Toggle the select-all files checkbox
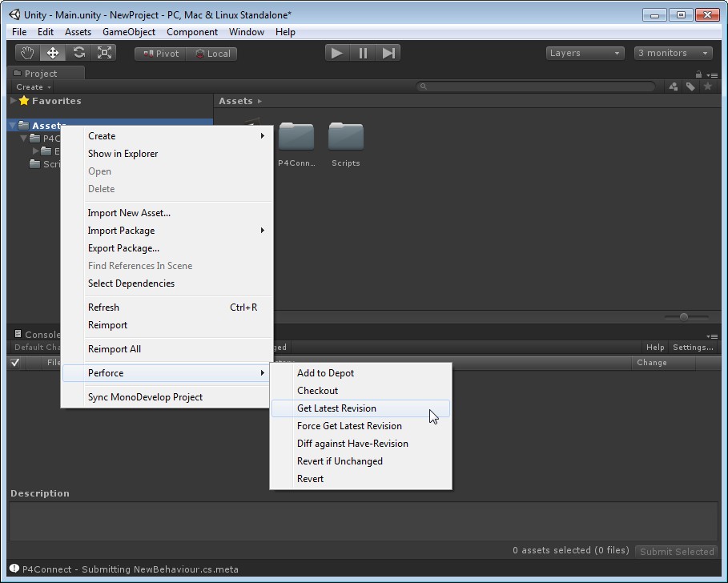This screenshot has height=583, width=728. [x=15, y=363]
